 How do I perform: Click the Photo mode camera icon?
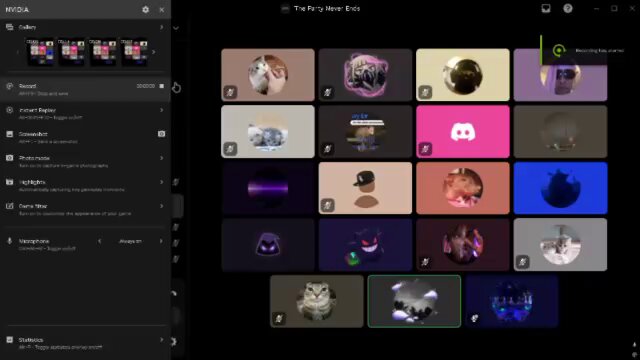pos(9,158)
